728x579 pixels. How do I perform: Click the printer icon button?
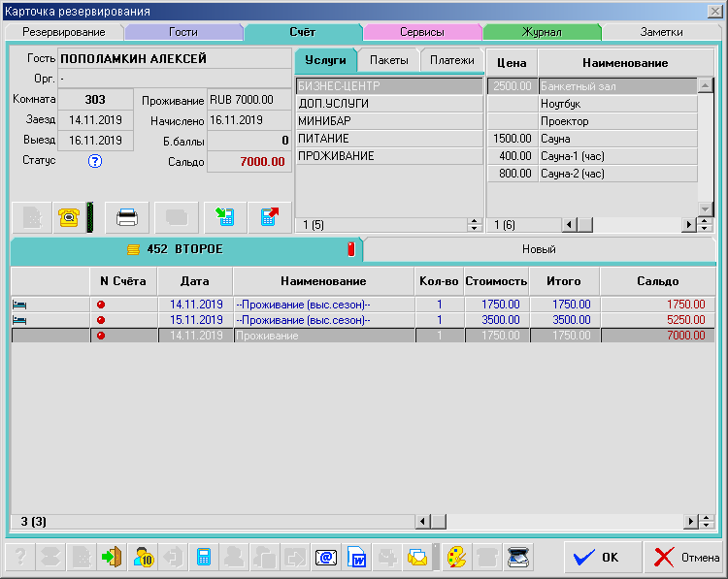coord(127,217)
